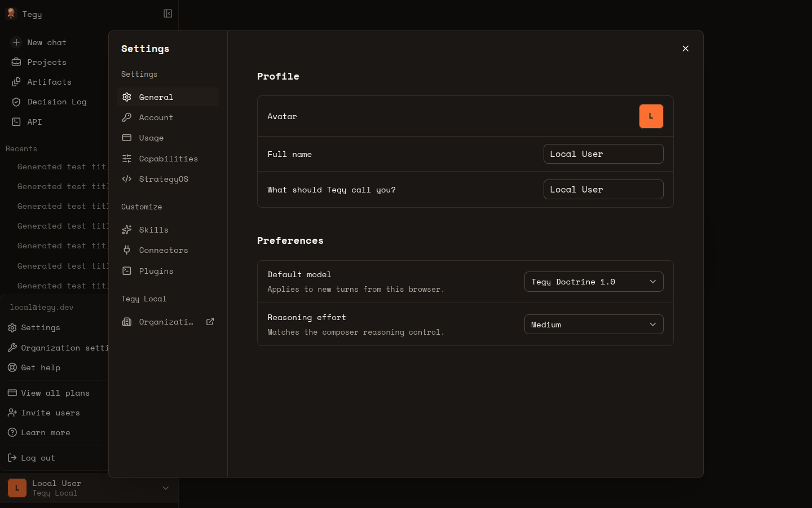This screenshot has width=812, height=508.
Task: Close the Settings dialog
Action: pos(686,49)
